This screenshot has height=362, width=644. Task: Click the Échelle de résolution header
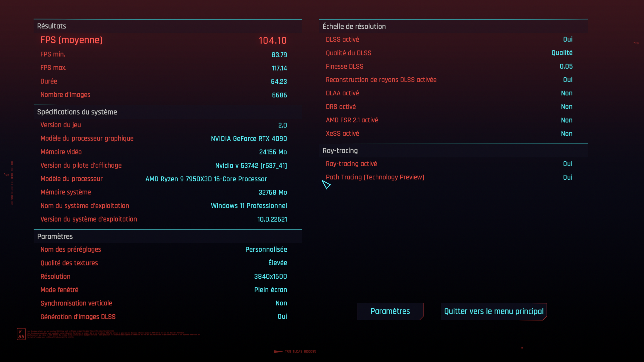pos(354,27)
